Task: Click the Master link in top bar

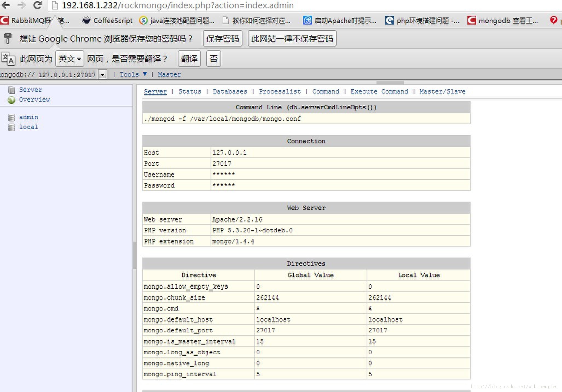Action: tap(169, 74)
